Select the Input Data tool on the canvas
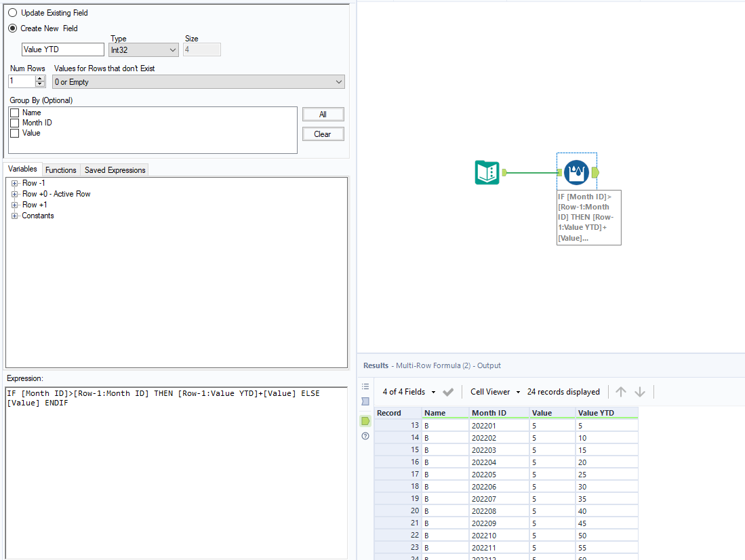The image size is (745, 560). (x=485, y=172)
